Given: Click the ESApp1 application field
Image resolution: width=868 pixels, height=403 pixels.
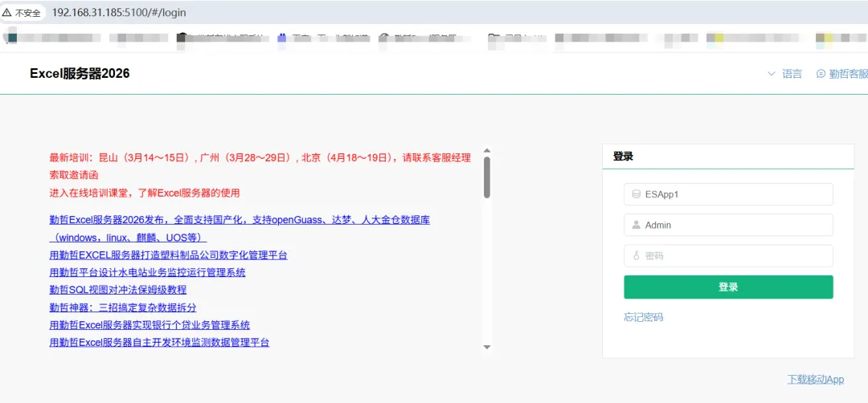Looking at the screenshot, I should (x=728, y=194).
